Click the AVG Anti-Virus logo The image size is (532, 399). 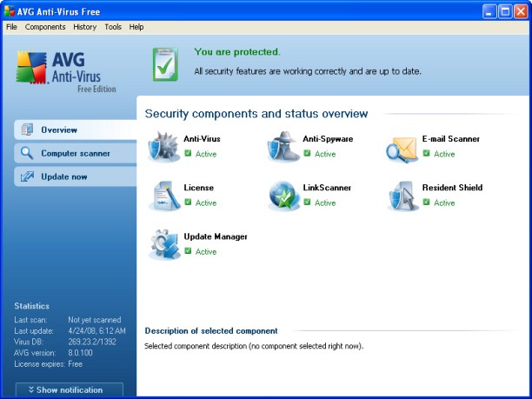(x=65, y=71)
